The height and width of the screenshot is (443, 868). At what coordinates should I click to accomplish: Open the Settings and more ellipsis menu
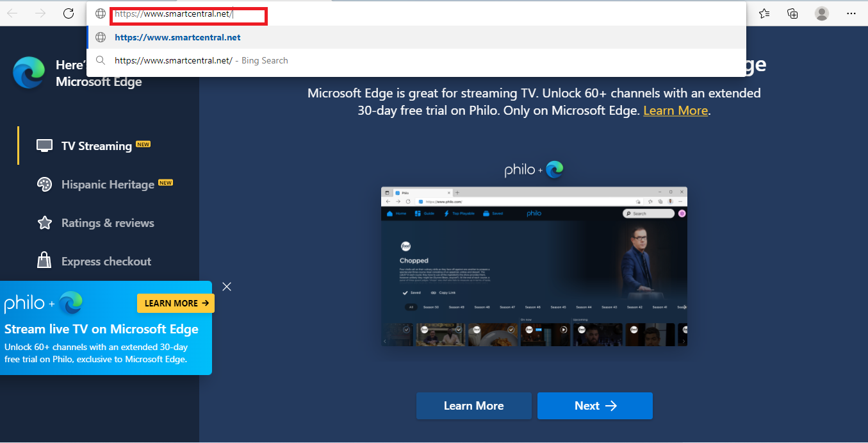pos(851,13)
